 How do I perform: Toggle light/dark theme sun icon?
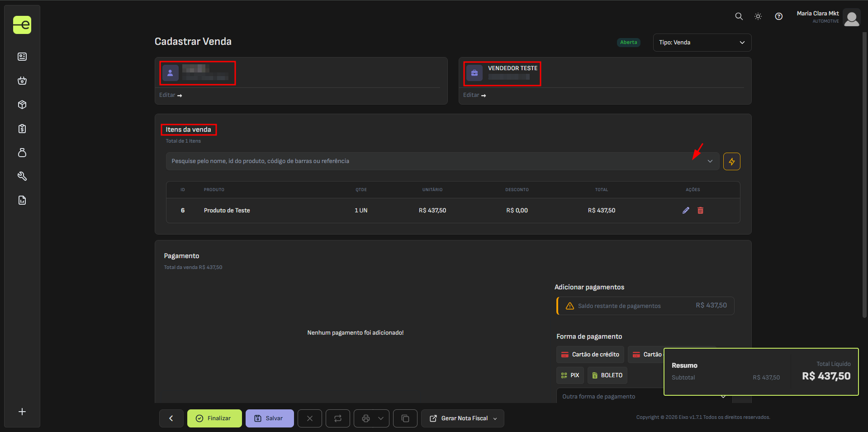758,16
